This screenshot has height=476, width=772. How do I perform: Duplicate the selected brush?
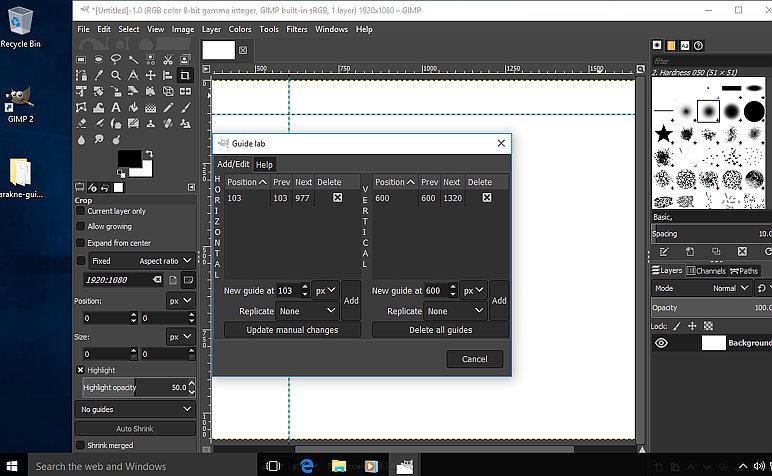tap(716, 252)
